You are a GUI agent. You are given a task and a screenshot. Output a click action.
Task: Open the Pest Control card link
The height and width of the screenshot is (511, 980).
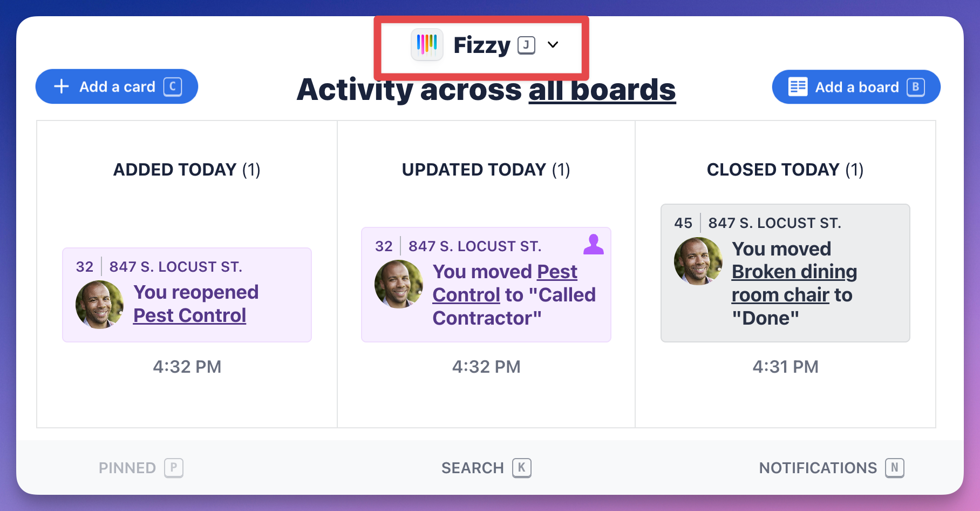click(190, 315)
